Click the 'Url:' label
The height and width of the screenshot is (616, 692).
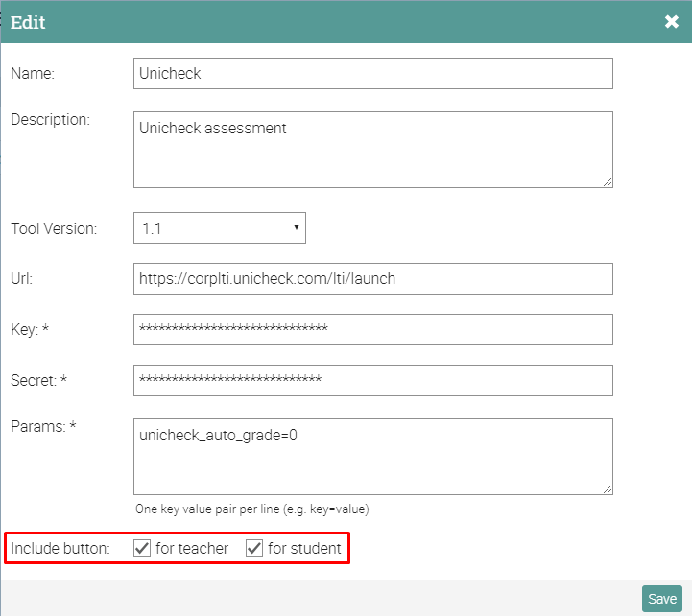click(22, 279)
